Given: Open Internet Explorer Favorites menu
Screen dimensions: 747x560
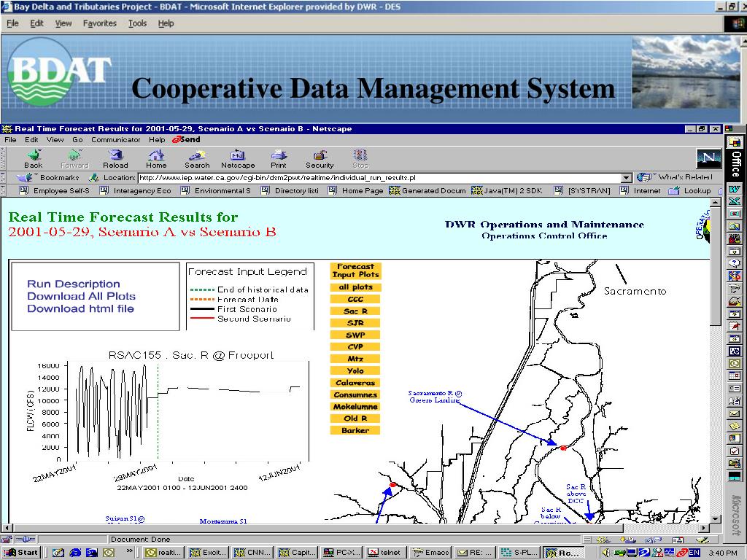Looking at the screenshot, I should 99,23.
